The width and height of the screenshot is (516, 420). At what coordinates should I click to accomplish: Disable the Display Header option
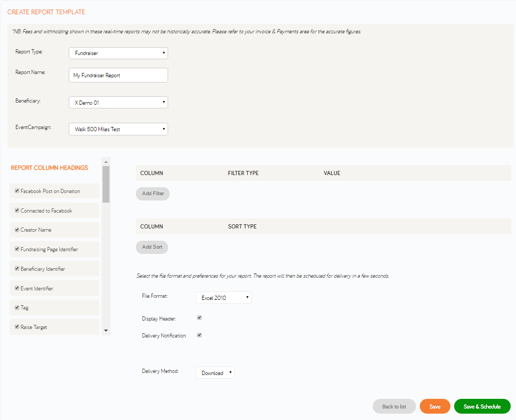(199, 317)
